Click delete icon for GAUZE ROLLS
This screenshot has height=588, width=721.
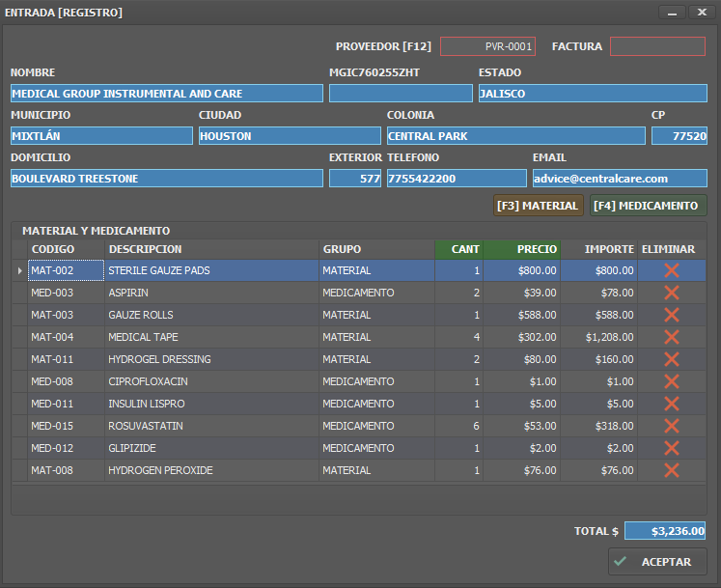tap(672, 315)
